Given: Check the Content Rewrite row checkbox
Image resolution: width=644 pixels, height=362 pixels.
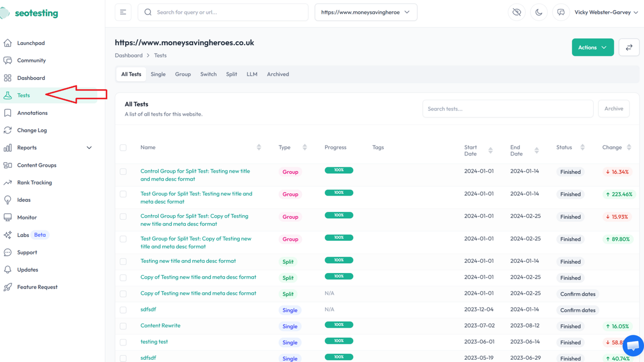Looking at the screenshot, I should (123, 326).
